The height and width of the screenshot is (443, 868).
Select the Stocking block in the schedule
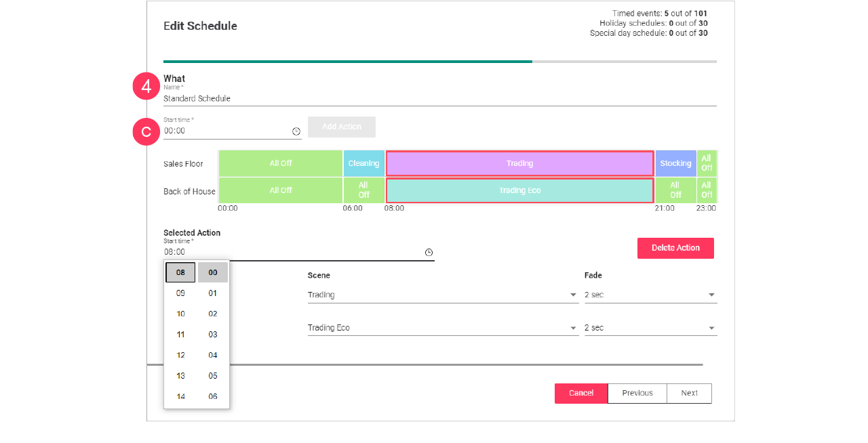(675, 163)
